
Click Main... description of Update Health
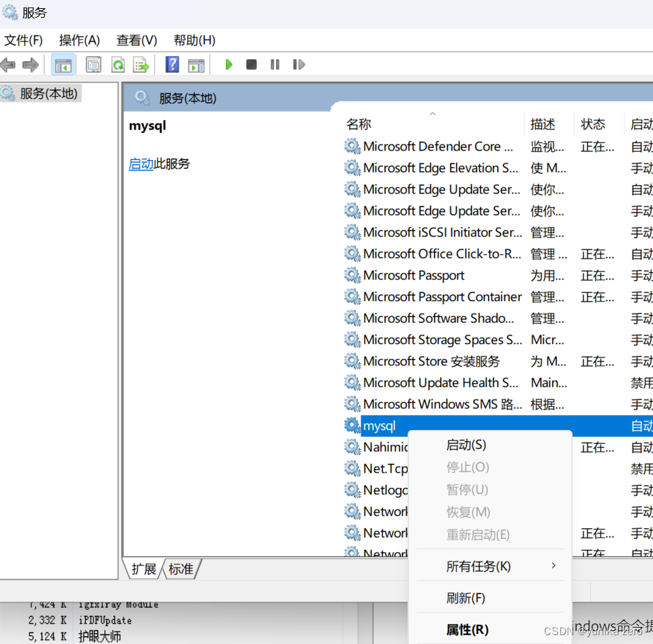549,382
